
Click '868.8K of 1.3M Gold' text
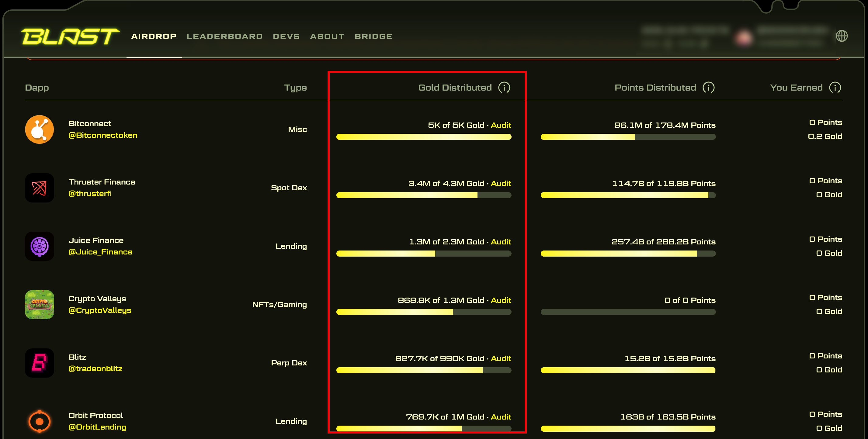[x=441, y=300]
